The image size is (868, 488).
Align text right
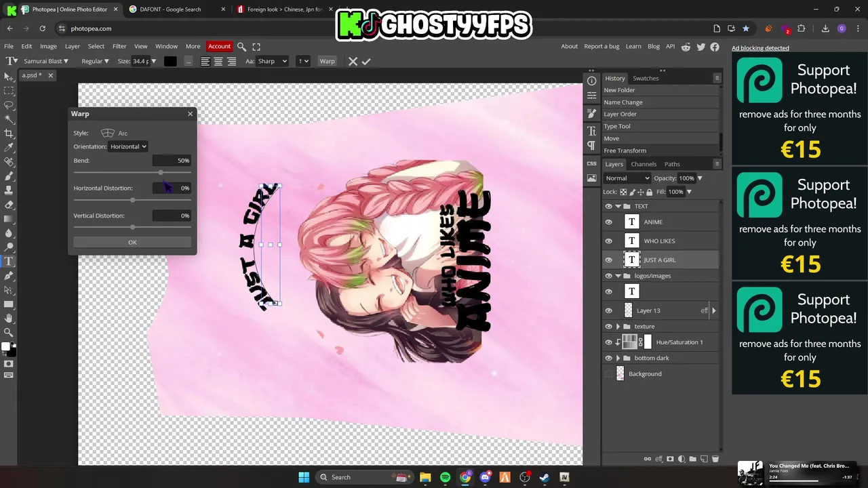click(x=231, y=61)
